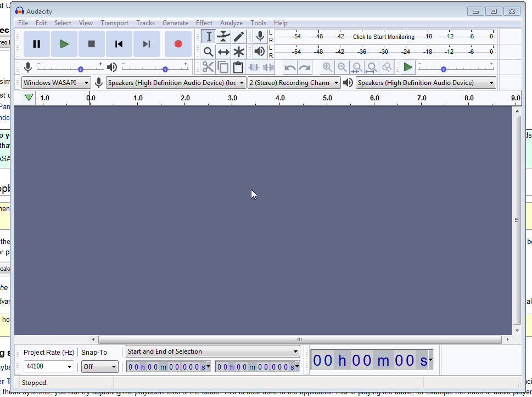
Task: Open the Help menu
Action: (281, 23)
